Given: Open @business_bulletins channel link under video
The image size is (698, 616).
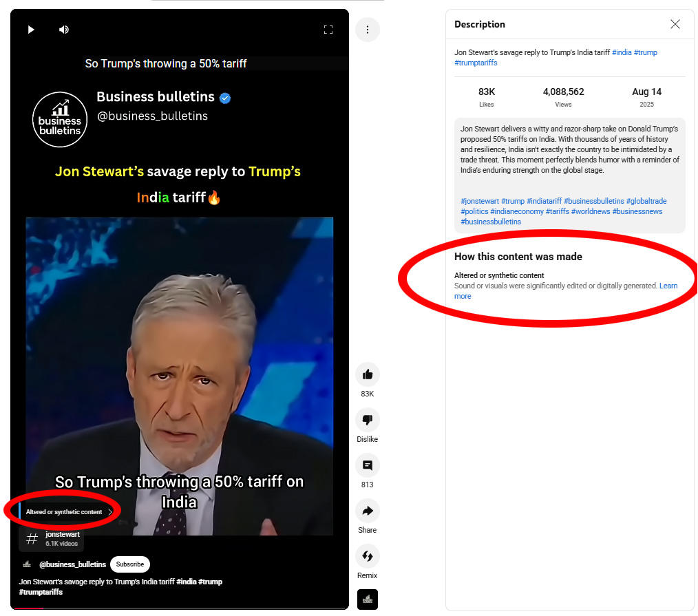Looking at the screenshot, I should (72, 564).
